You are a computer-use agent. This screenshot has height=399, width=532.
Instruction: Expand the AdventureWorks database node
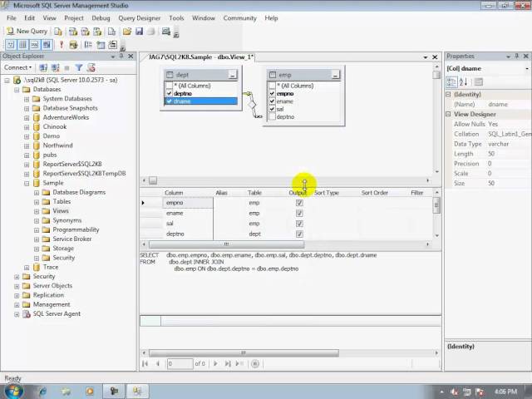click(x=27, y=118)
